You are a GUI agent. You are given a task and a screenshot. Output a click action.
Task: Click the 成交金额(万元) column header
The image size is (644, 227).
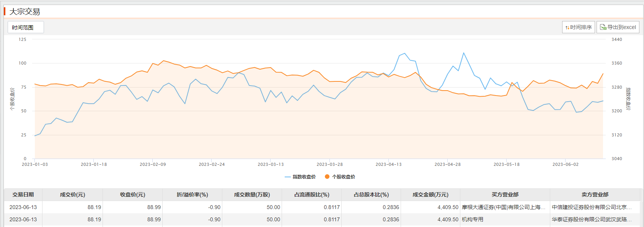[430, 195]
